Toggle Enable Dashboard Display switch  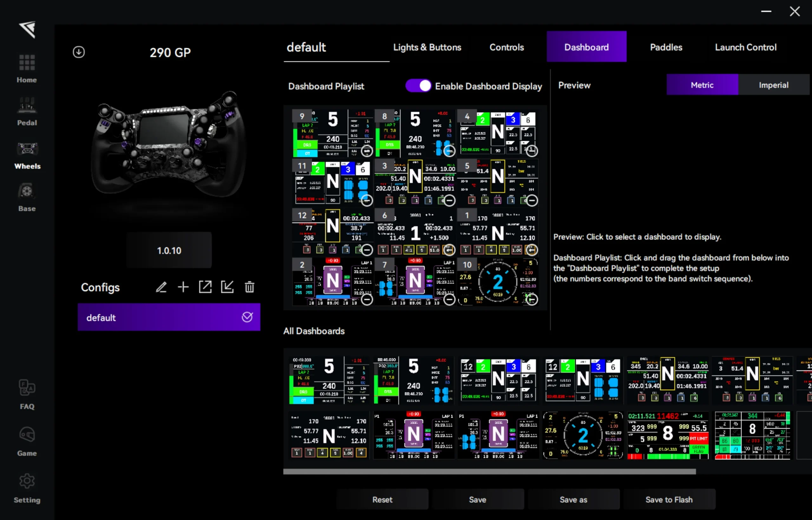coord(418,86)
